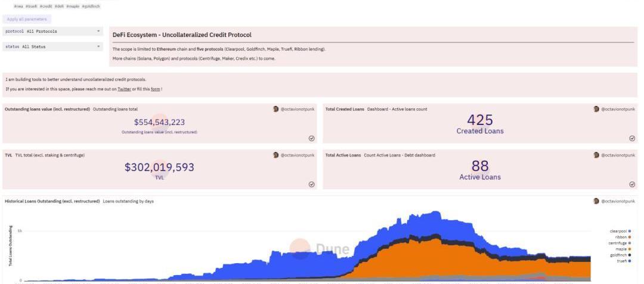Open the form link
The width and height of the screenshot is (644, 284).
tap(155, 89)
